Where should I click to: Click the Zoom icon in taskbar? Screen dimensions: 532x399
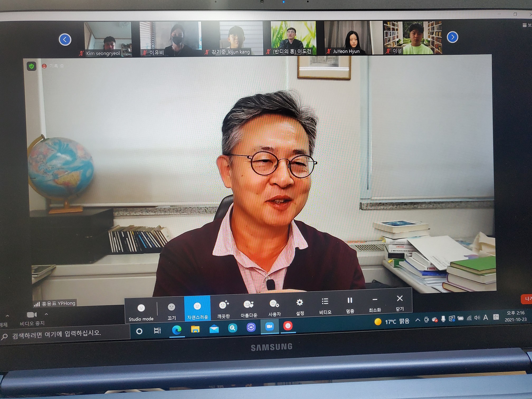tap(269, 327)
